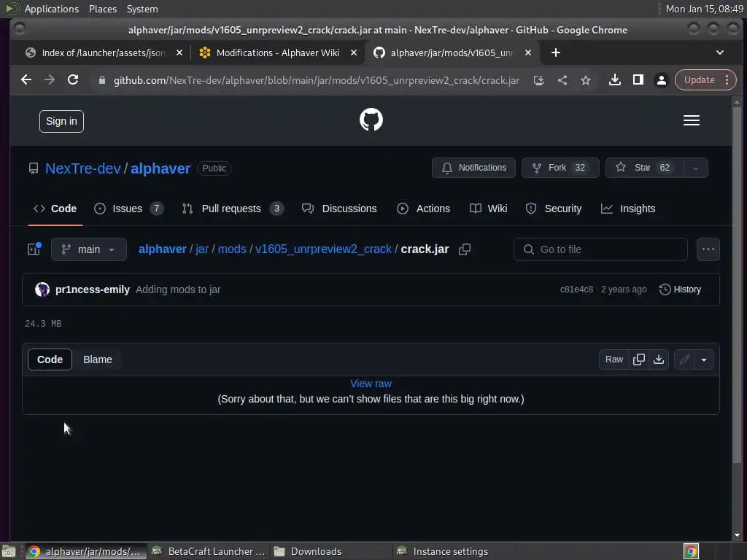Open the Applications menu
747x560 pixels.
pyautogui.click(x=52, y=9)
